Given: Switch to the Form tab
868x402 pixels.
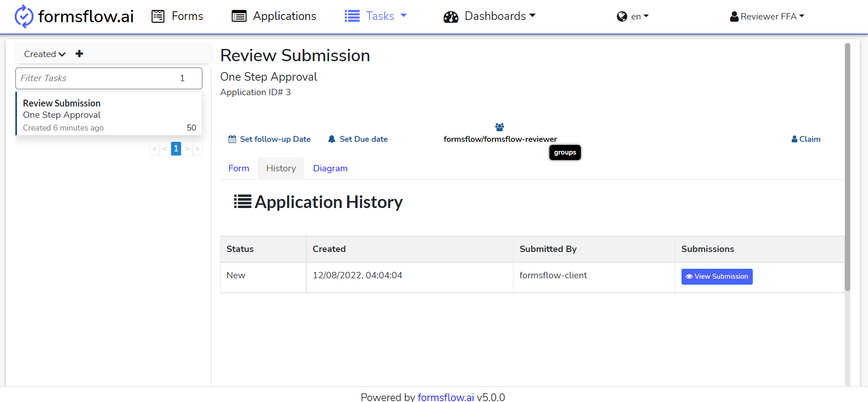Looking at the screenshot, I should point(239,169).
